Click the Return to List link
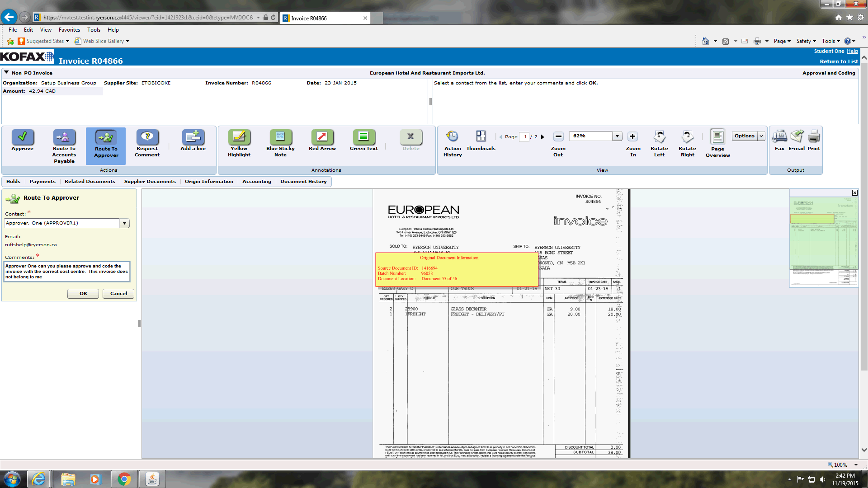The height and width of the screenshot is (488, 868). click(x=839, y=61)
